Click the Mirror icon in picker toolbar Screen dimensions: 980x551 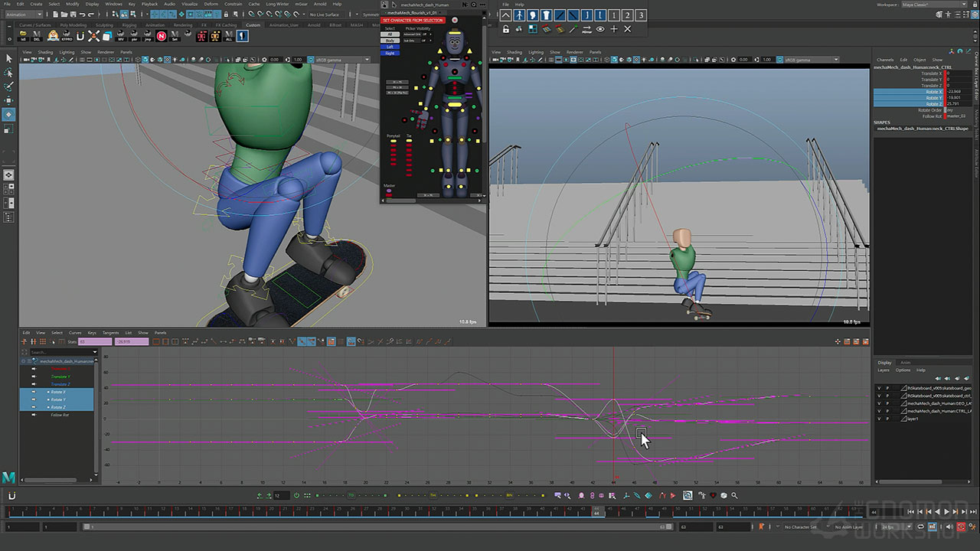coord(586,29)
